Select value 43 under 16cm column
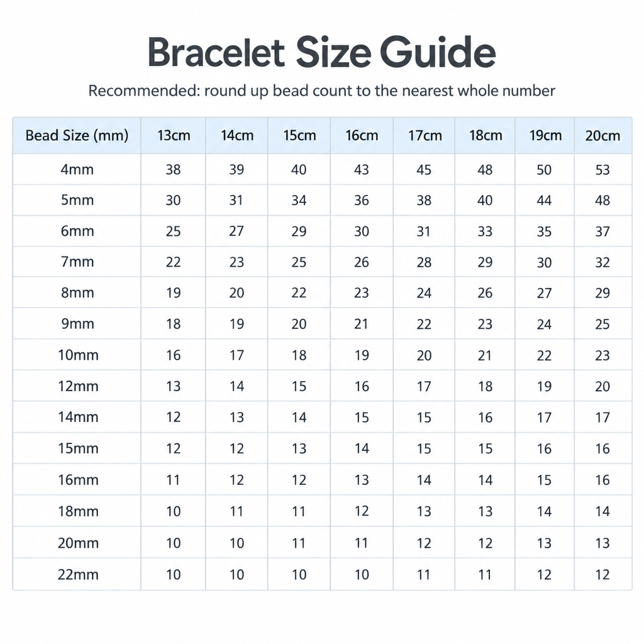 click(x=362, y=170)
